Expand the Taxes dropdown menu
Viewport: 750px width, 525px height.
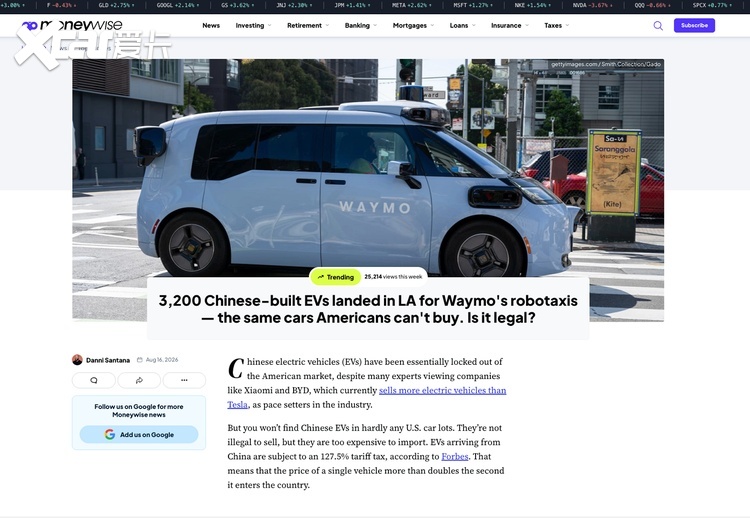(x=557, y=25)
